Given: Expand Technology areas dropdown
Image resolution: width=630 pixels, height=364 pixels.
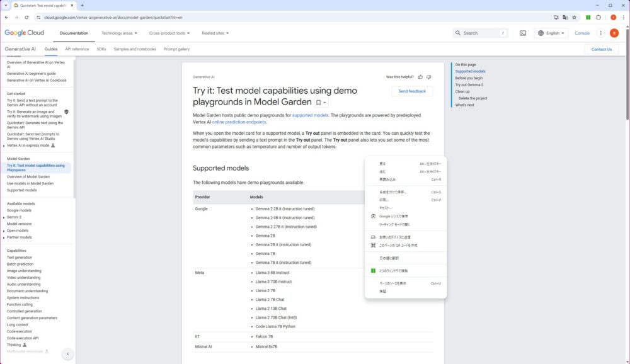Looking at the screenshot, I should coord(119,33).
